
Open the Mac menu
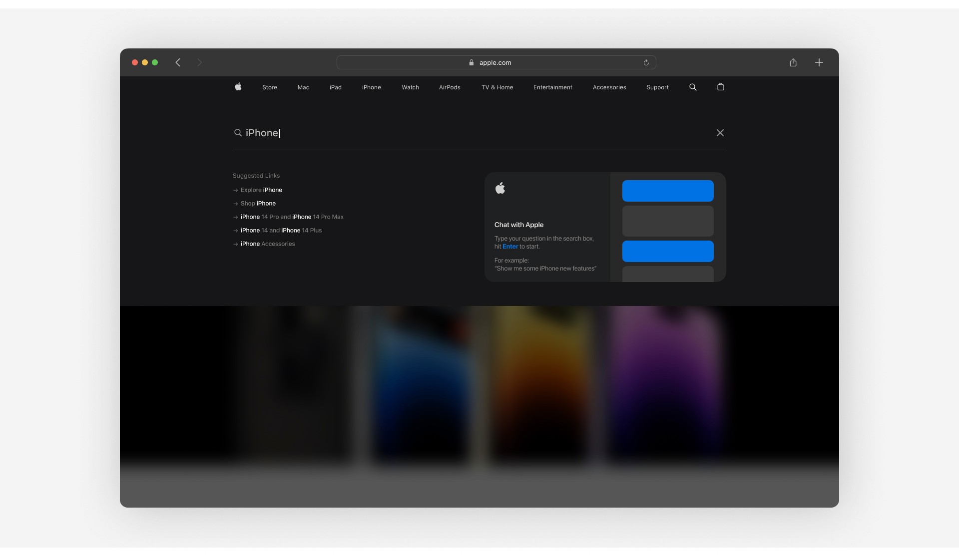click(x=303, y=87)
